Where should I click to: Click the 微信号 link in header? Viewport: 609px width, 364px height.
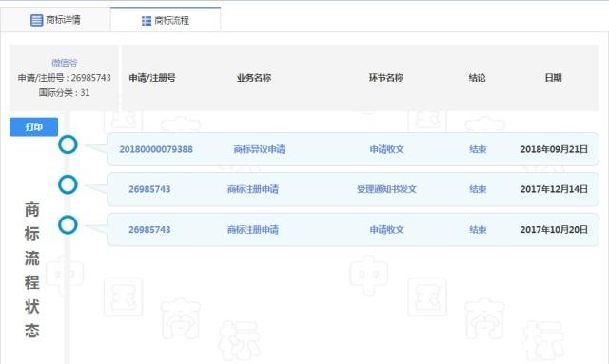pyautogui.click(x=64, y=63)
